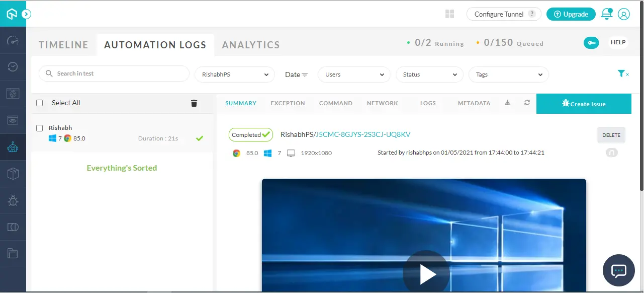644x293 pixels.
Task: Open the Automation section in sidebar
Action: (13, 147)
